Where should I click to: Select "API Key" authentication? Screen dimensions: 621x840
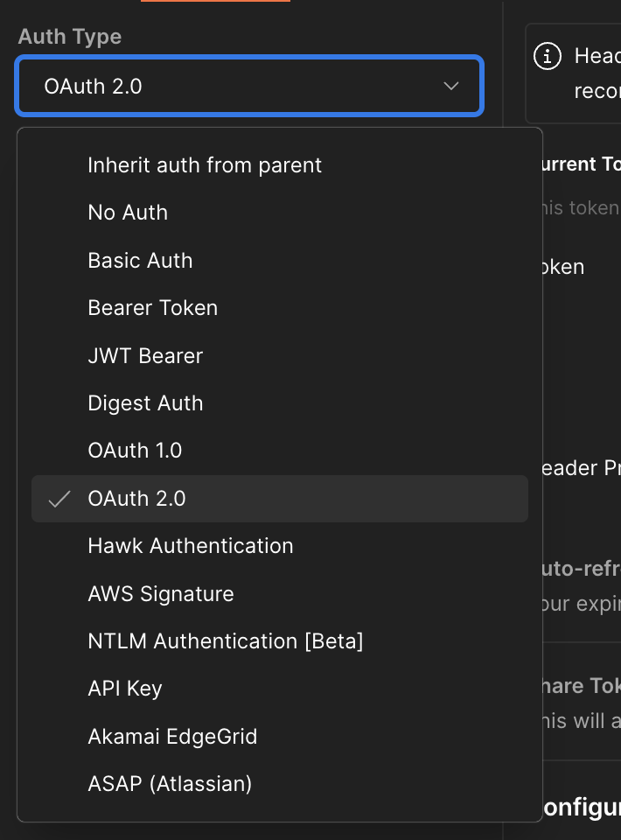124,688
